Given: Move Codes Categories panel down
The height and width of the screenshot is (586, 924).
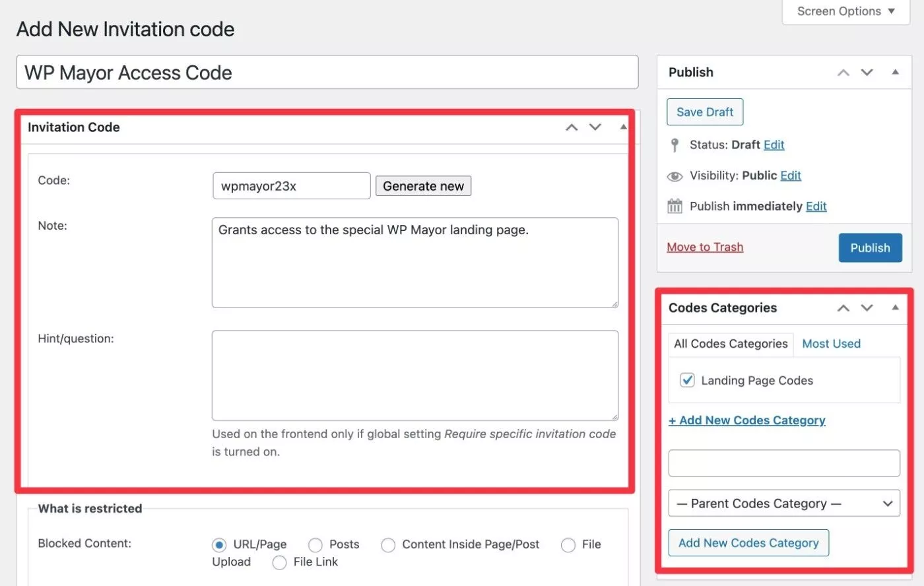Looking at the screenshot, I should point(867,308).
